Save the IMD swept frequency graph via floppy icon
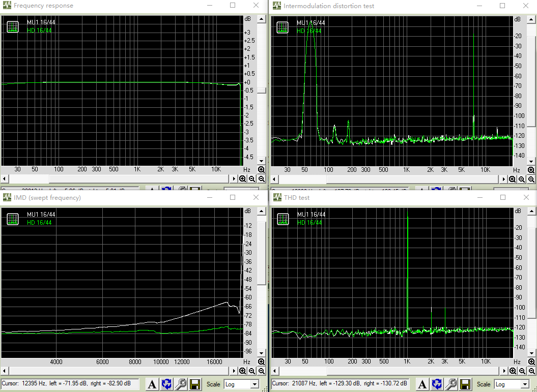The image size is (537, 392). tap(195, 384)
